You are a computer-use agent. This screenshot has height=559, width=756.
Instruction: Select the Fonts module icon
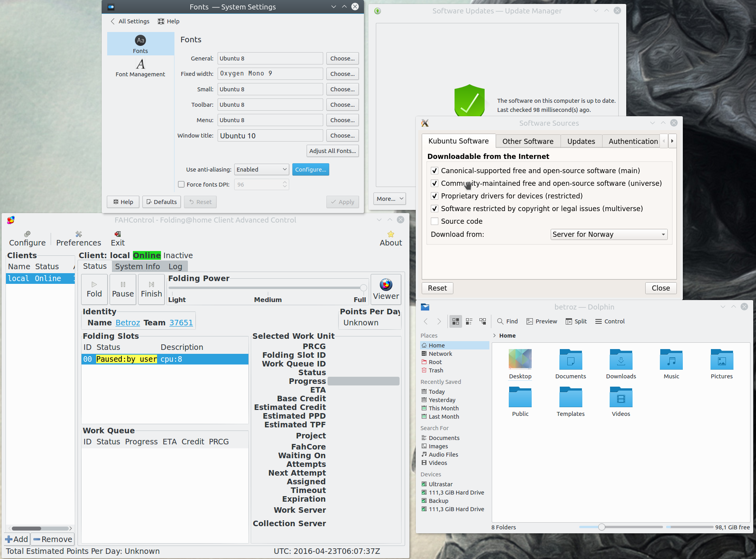point(140,44)
